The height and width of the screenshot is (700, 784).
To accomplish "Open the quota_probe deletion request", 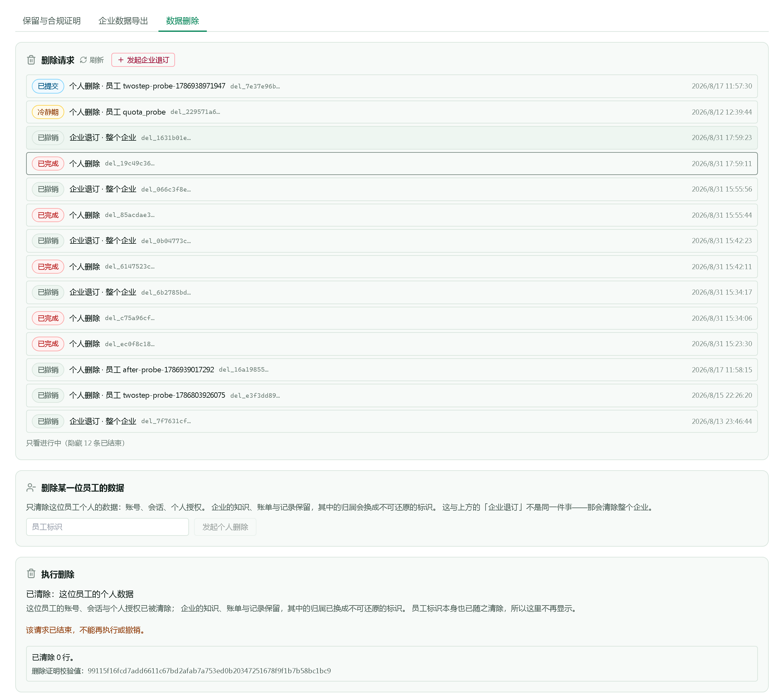I will pos(392,112).
